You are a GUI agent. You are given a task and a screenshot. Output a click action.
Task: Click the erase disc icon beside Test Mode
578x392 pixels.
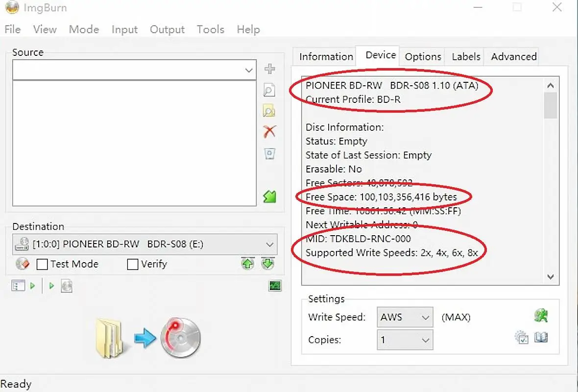(x=23, y=264)
